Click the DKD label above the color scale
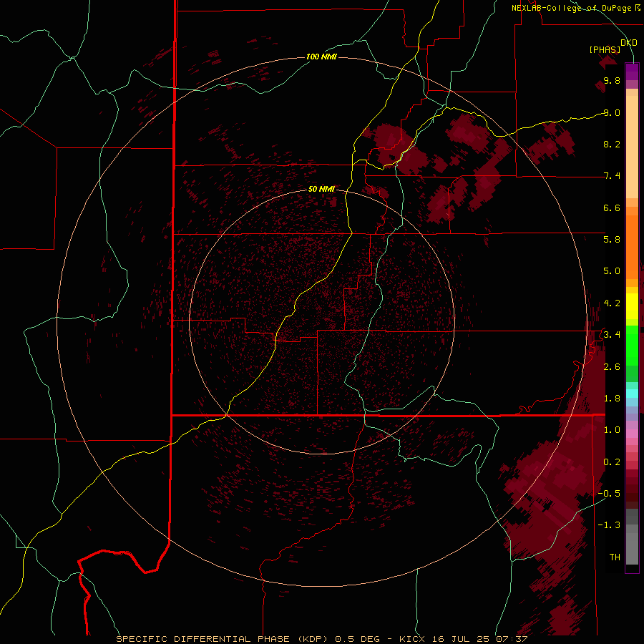This screenshot has height=644, width=644. pos(629,43)
